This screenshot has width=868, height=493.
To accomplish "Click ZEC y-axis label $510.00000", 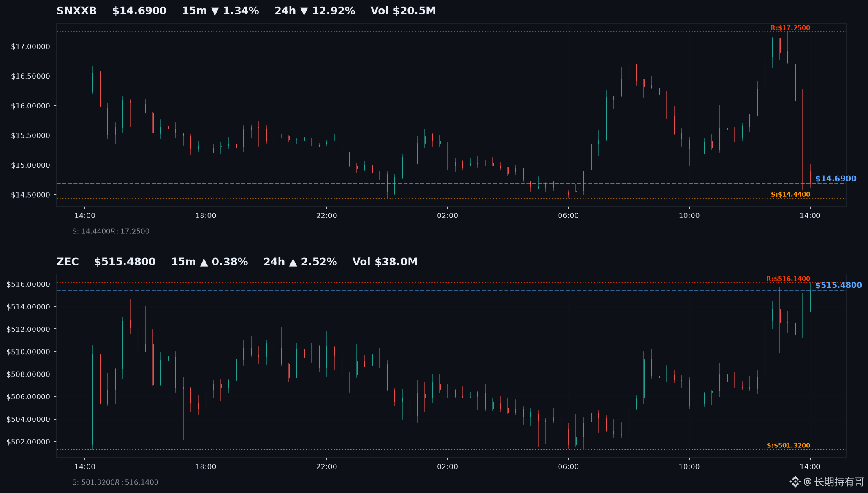I will pyautogui.click(x=28, y=352).
